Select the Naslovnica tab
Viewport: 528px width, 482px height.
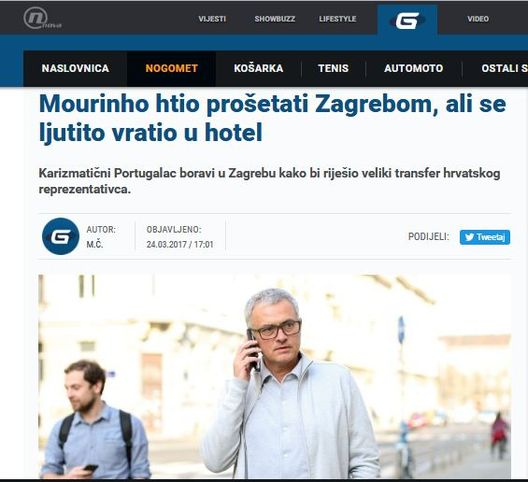point(75,68)
